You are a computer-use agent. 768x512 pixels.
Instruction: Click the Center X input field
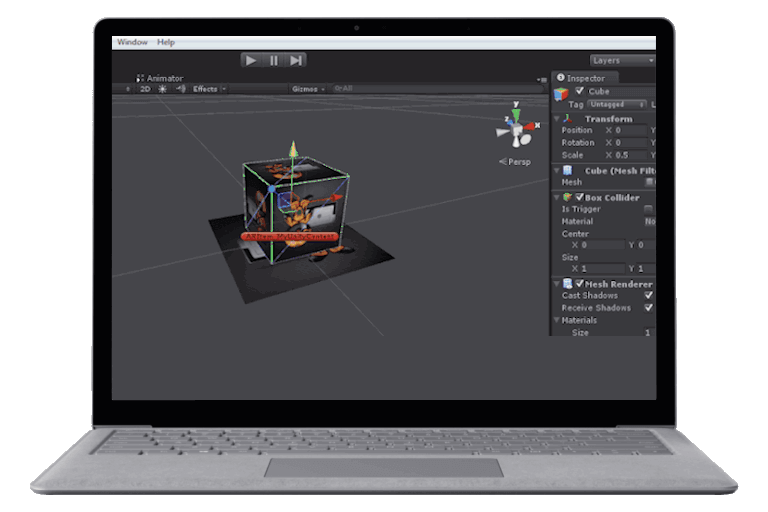[602, 244]
